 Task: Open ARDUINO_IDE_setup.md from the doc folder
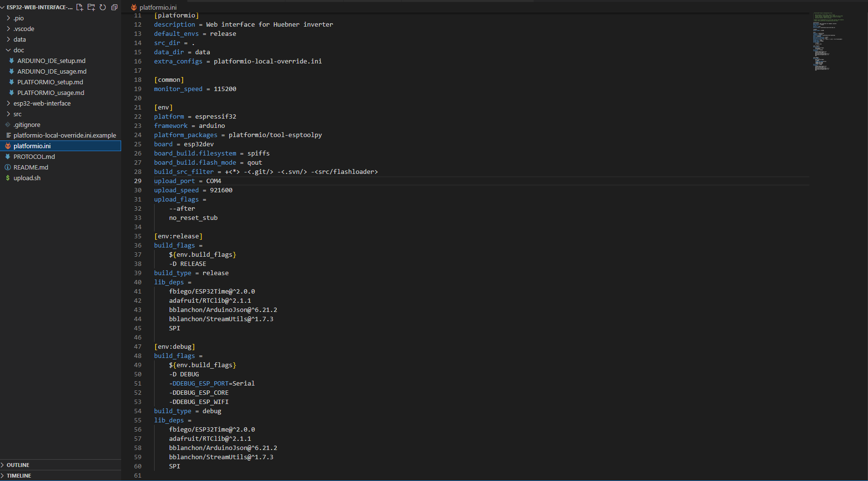51,61
